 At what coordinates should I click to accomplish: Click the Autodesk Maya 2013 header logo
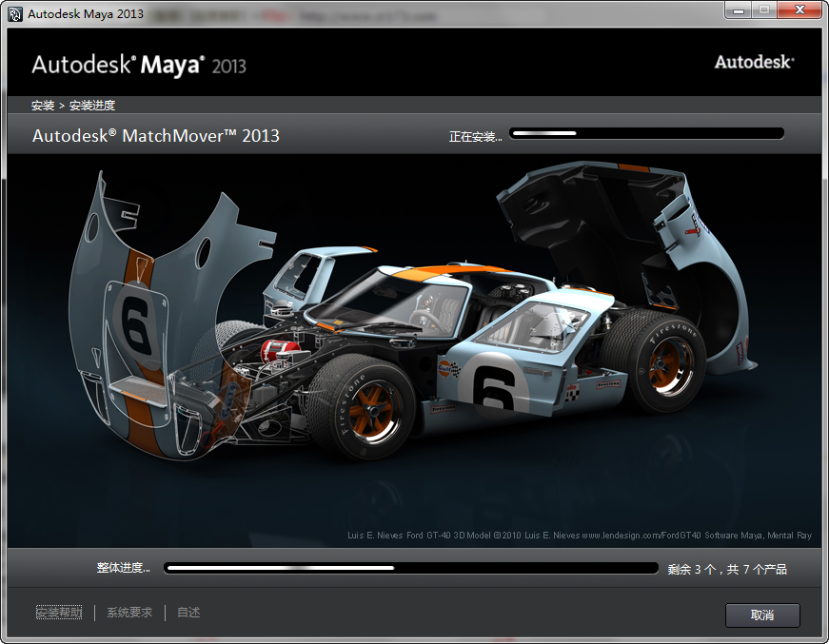(x=139, y=66)
